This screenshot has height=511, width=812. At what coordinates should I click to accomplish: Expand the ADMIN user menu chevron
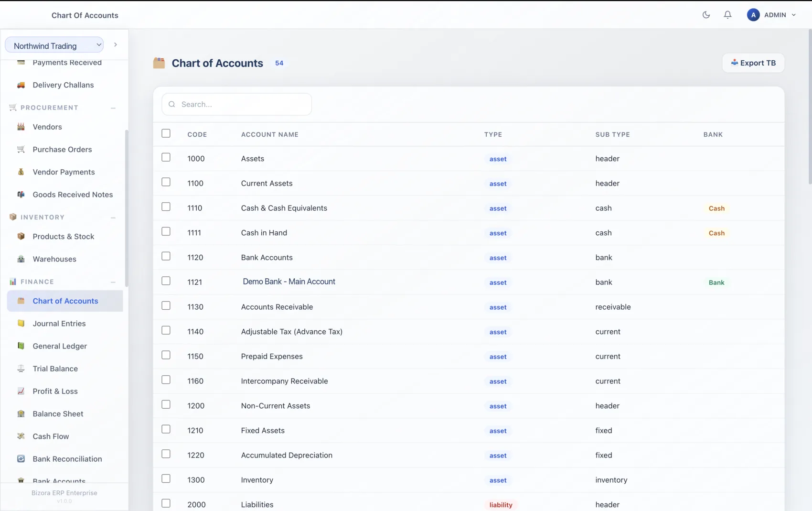(794, 15)
